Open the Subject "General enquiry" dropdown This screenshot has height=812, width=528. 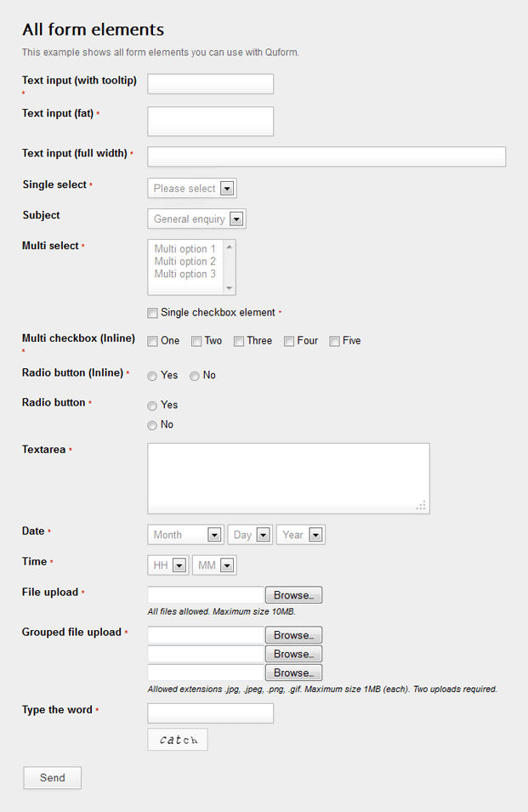point(196,219)
